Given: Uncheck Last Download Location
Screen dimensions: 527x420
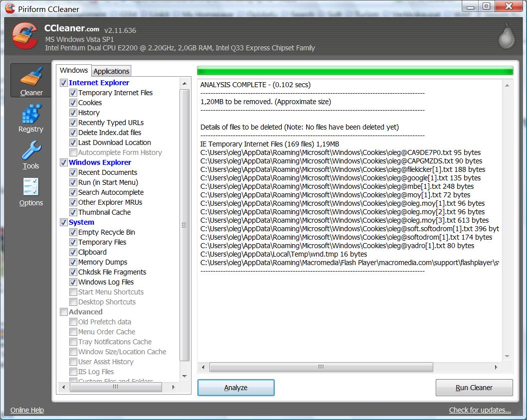Looking at the screenshot, I should coord(73,142).
